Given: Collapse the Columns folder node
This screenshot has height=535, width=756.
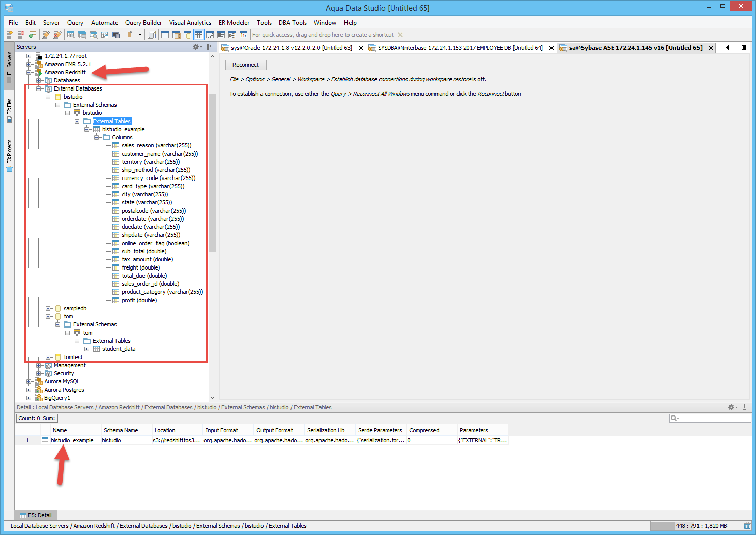Looking at the screenshot, I should [97, 137].
